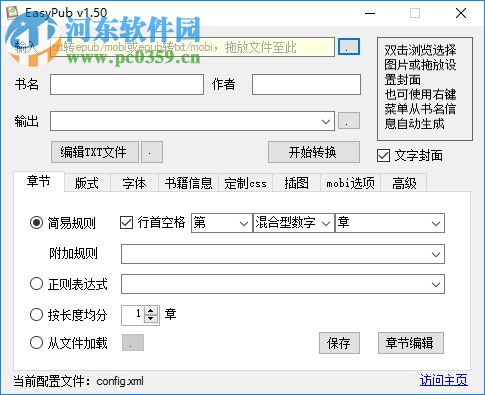
Task: Click the chapter count number field
Action: pos(133,315)
